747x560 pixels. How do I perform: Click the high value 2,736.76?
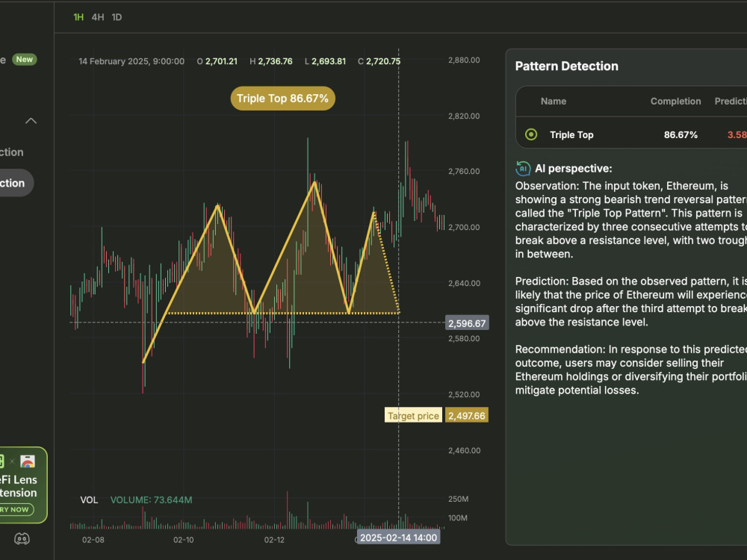tap(275, 61)
